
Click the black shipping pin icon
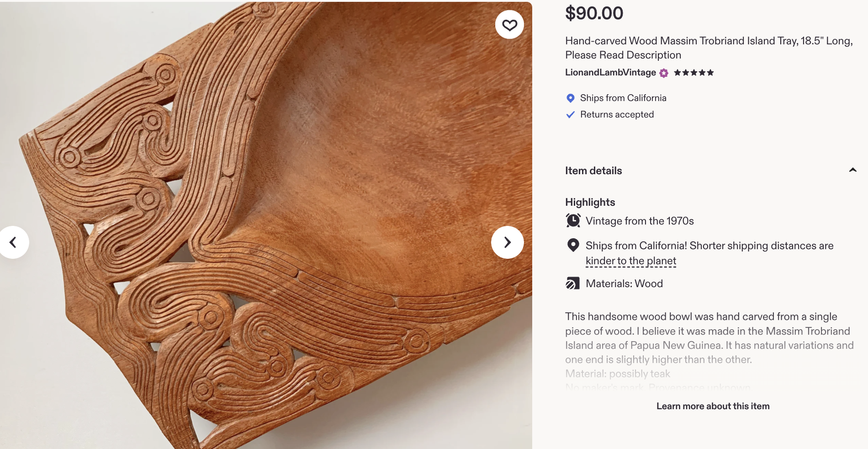point(573,246)
